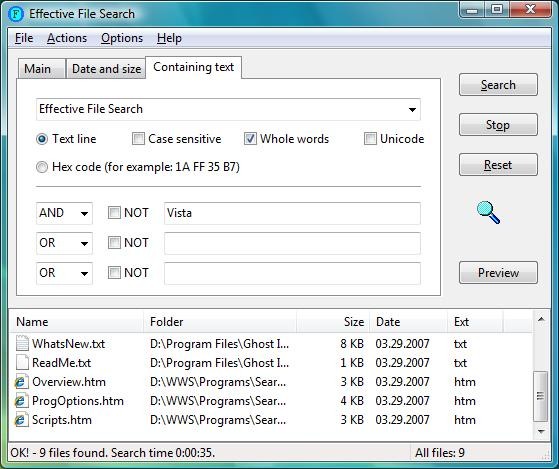Click the magnifying glass search icon

click(x=488, y=213)
